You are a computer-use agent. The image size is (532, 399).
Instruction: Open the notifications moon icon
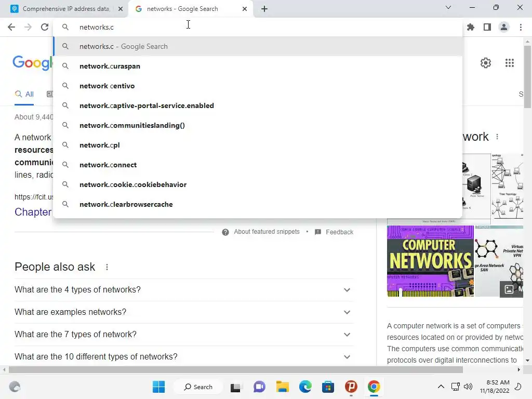(x=518, y=387)
